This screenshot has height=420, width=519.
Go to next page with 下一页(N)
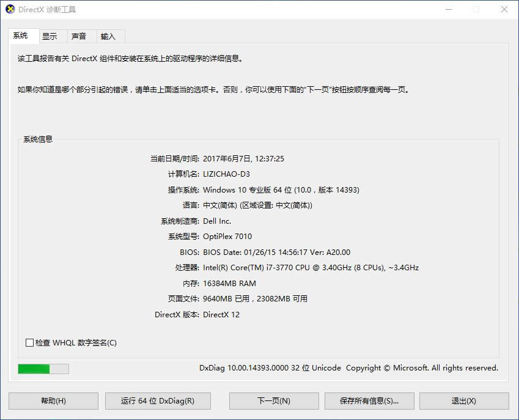point(274,401)
